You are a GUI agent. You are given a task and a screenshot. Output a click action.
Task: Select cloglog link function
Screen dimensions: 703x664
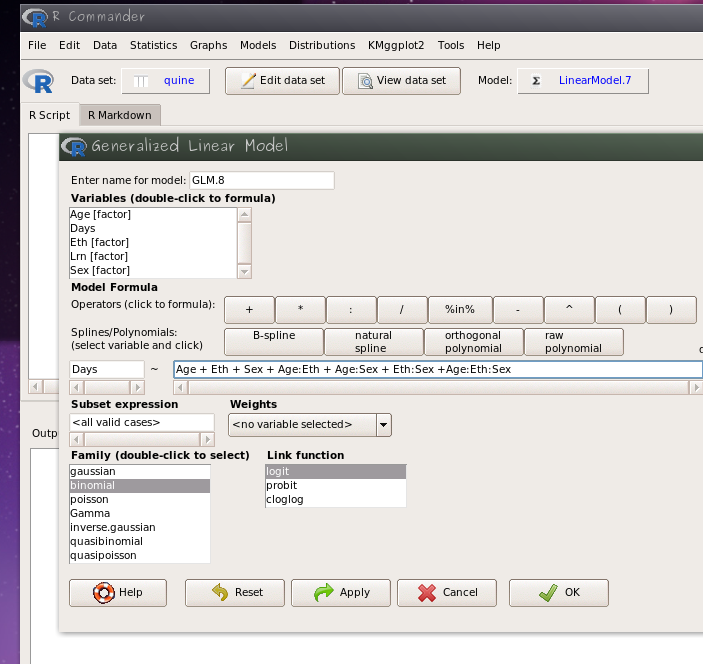point(284,499)
